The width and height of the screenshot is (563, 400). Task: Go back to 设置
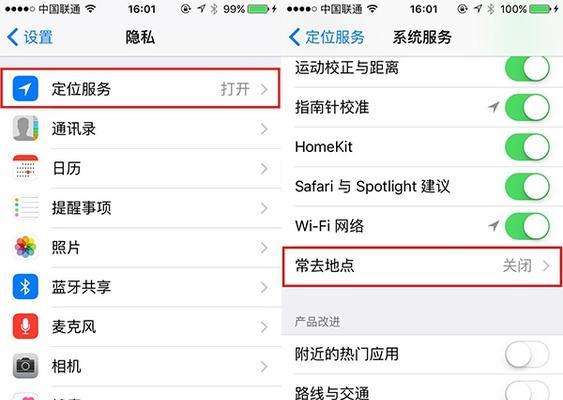coord(30,37)
